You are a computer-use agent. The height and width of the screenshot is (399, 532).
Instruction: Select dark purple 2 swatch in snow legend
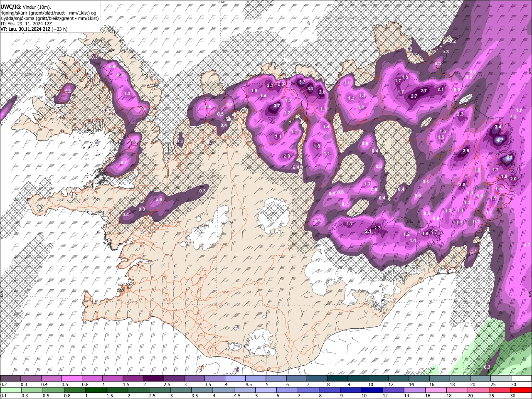tap(153, 379)
